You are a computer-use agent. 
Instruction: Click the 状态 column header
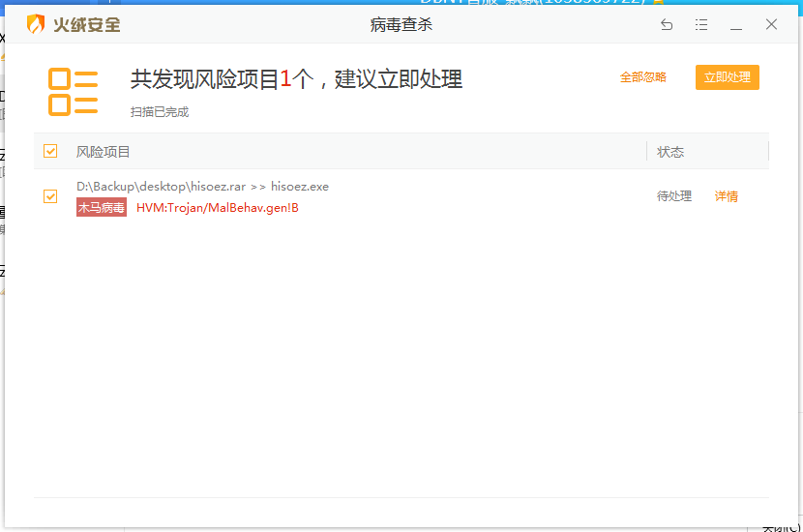point(670,152)
